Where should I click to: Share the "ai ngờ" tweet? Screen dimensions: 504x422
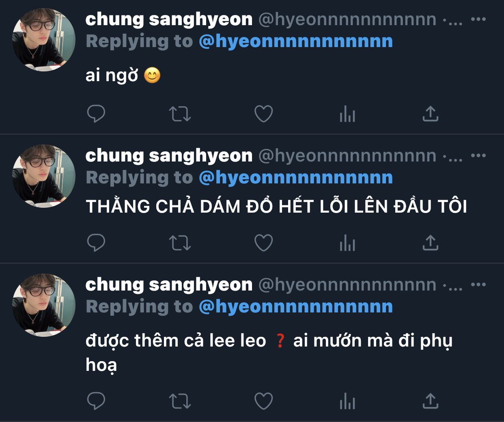[x=431, y=114]
